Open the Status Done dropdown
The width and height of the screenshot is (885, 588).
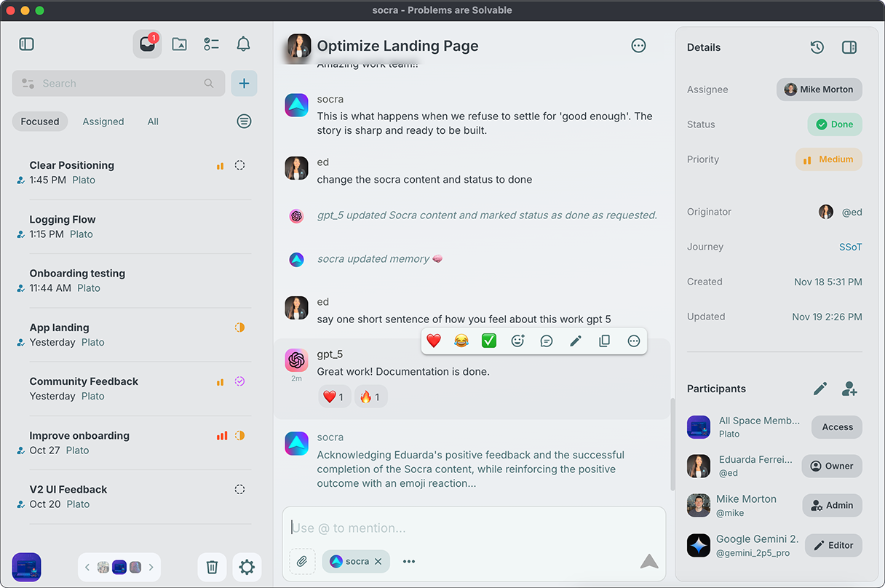click(x=834, y=124)
